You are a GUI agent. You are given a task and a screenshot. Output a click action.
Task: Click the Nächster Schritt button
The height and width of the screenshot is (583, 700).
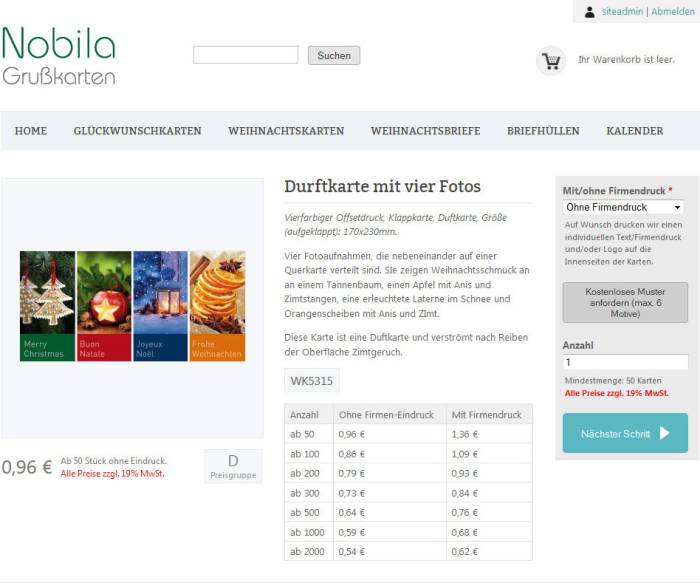(x=625, y=433)
